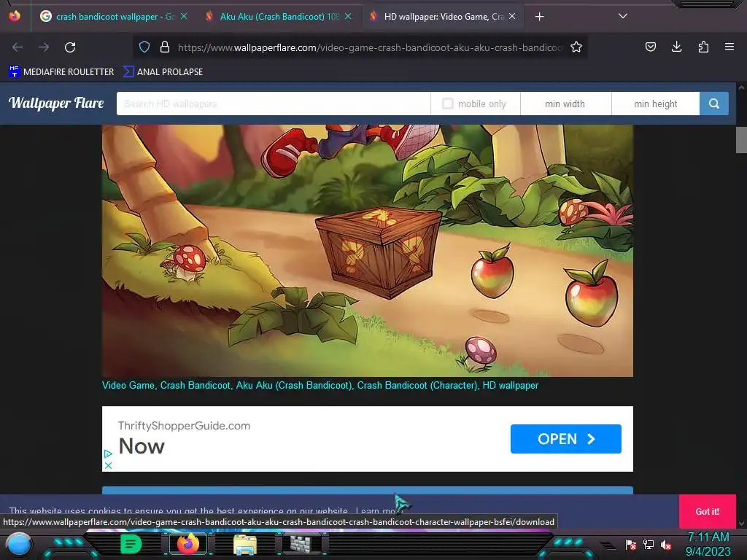The width and height of the screenshot is (747, 560).
Task: Open the second bookmark in the bookmarks toolbar
Action: (x=163, y=72)
